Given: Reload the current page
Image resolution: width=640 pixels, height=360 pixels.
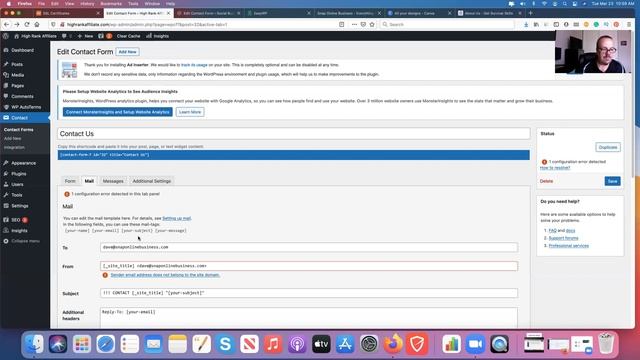Looking at the screenshot, I should click(x=27, y=24).
